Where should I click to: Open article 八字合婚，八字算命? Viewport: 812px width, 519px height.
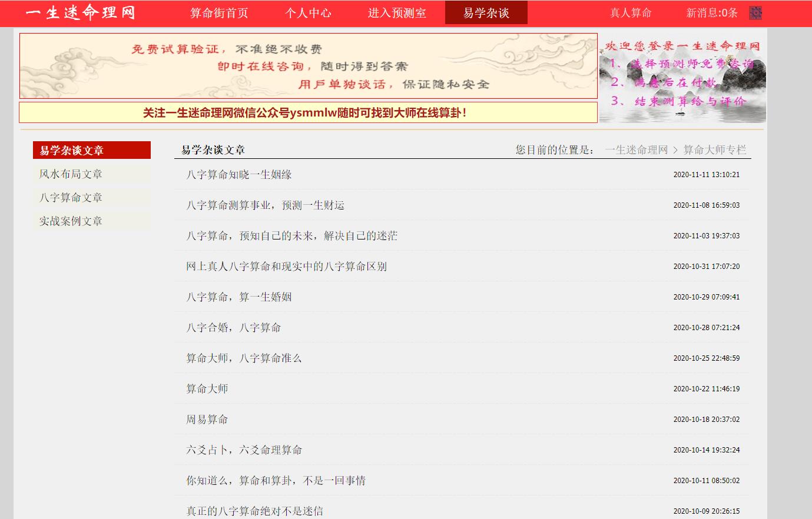coord(234,327)
